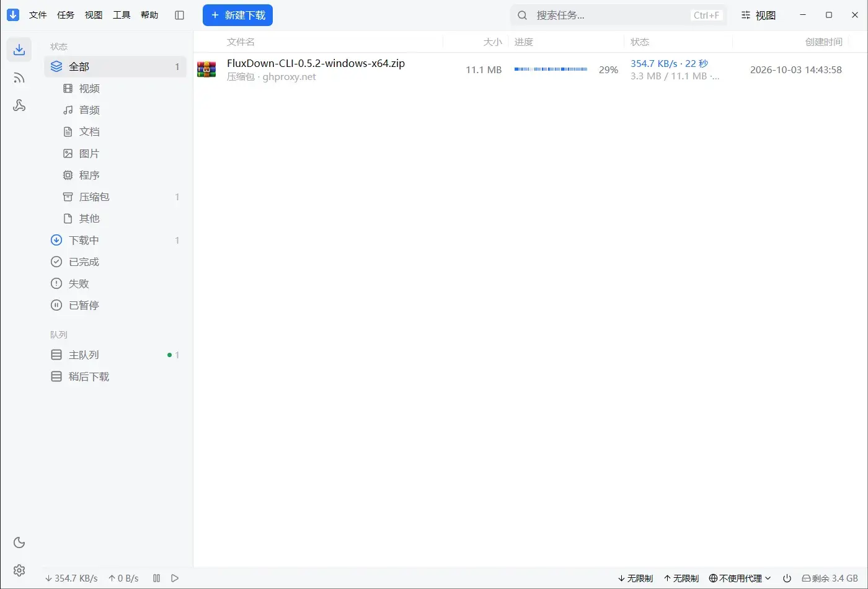Open the 文件 menu
868x589 pixels.
pos(38,15)
